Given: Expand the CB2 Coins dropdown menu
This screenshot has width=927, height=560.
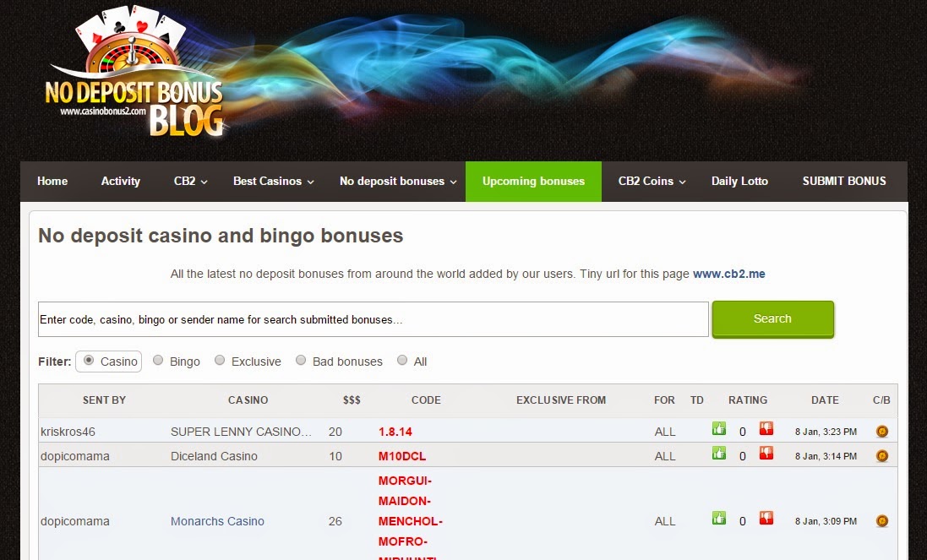Looking at the screenshot, I should click(x=652, y=182).
